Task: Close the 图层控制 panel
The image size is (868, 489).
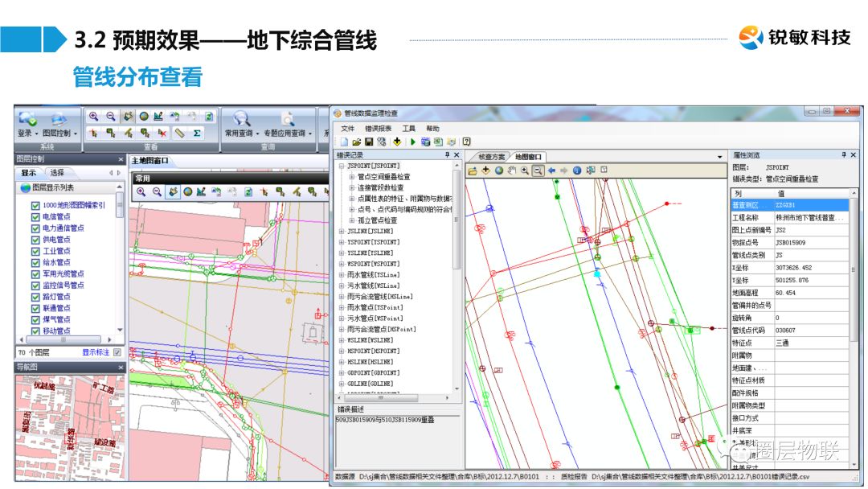Action: tap(121, 159)
